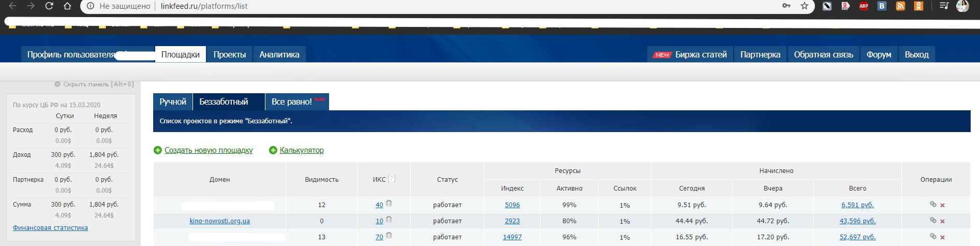This screenshot has height=246, width=980.
Task: Delete the platform in the 6,591 руб. row
Action: (942, 206)
